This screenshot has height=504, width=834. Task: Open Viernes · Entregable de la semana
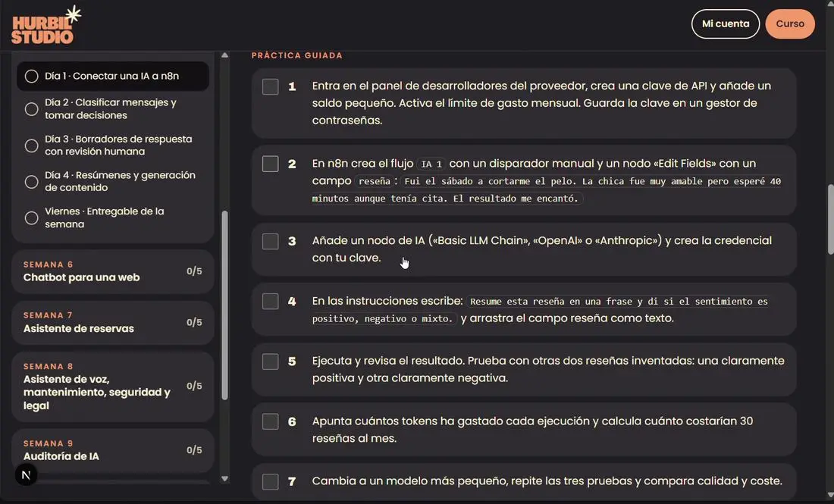pos(113,218)
